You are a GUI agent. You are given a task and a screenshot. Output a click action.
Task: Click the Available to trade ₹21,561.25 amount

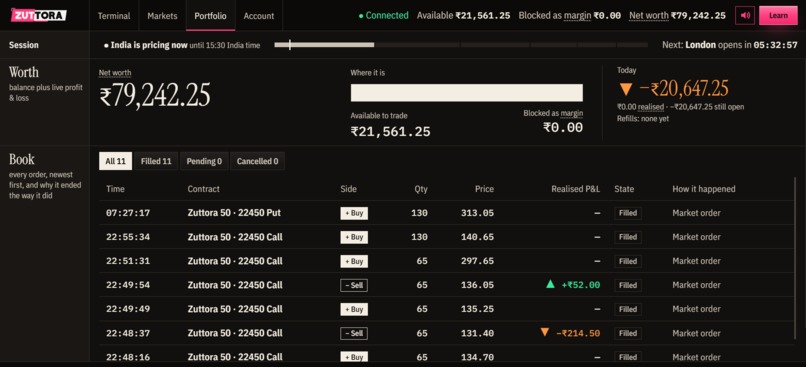(x=391, y=132)
